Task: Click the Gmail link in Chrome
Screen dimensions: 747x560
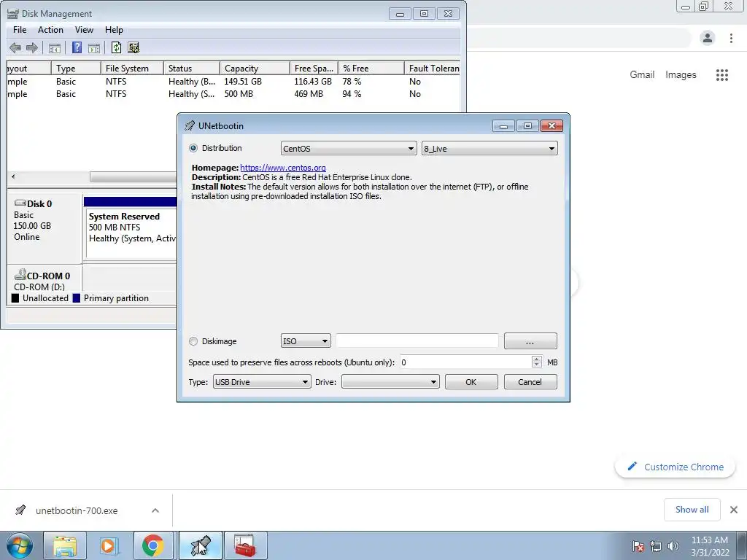Action: [642, 75]
